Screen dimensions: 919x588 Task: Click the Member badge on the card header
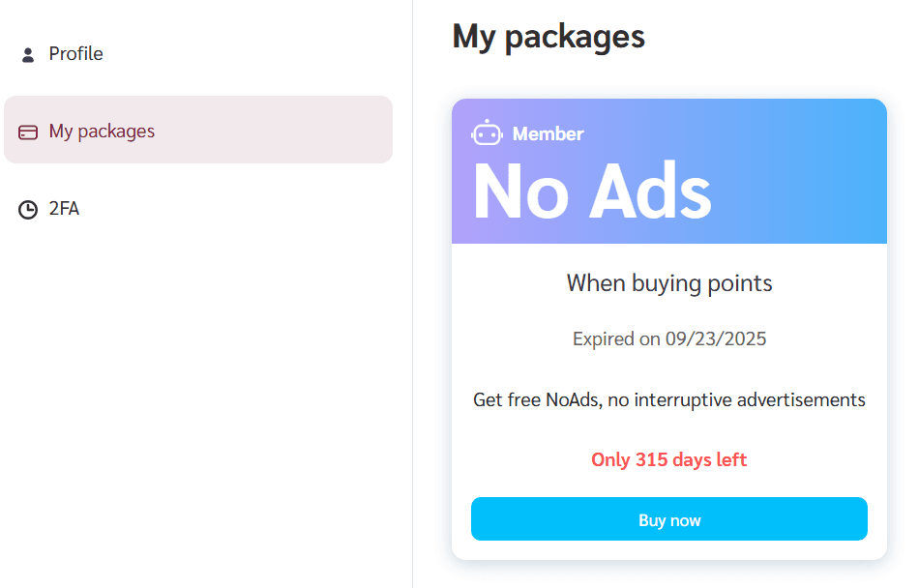[x=548, y=133]
